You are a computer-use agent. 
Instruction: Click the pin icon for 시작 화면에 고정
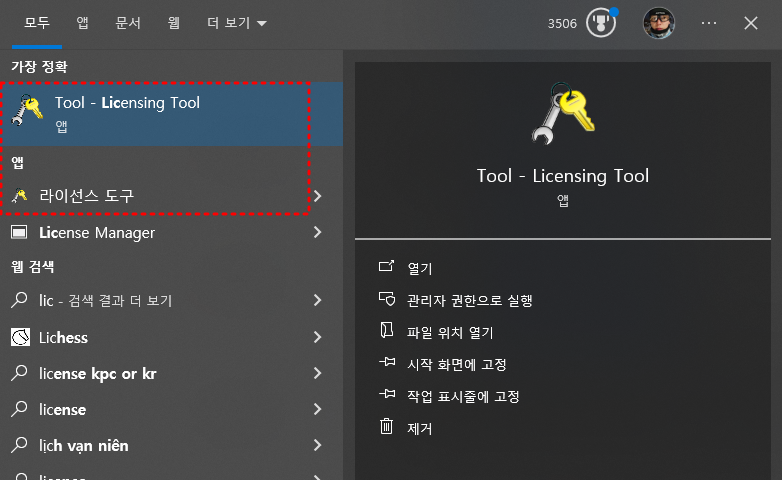[x=387, y=362]
